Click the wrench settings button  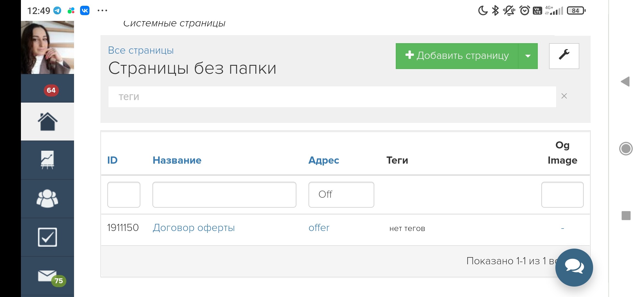[564, 56]
